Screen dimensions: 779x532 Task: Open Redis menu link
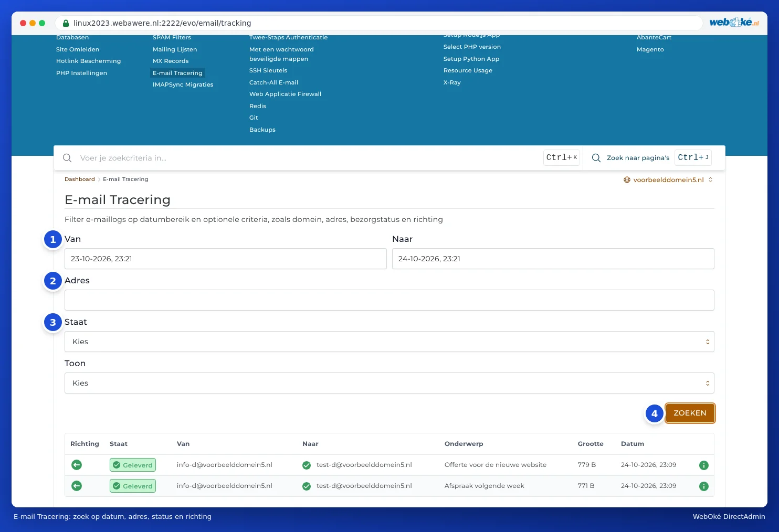point(258,106)
